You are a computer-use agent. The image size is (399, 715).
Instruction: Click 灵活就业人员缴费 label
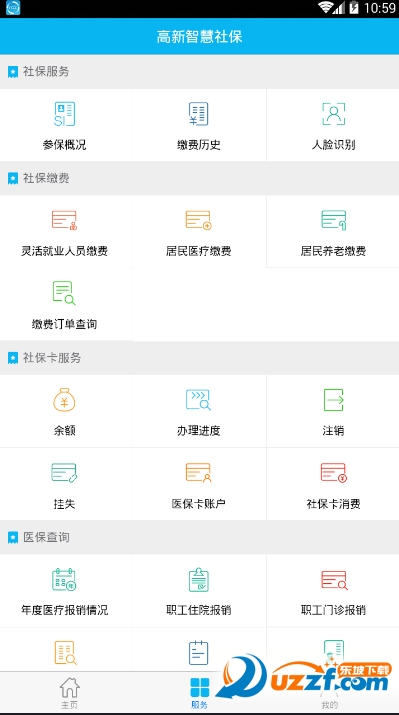64,251
